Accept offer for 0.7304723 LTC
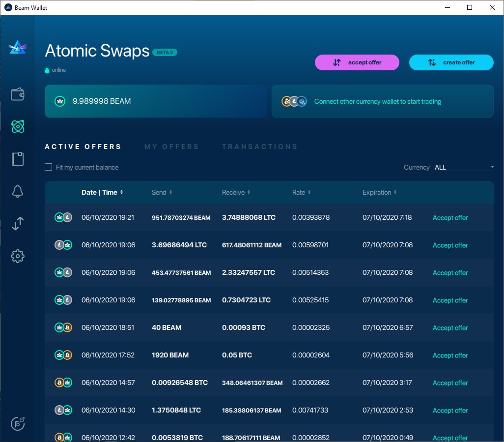Screen dimensions: 504x442 pos(450,300)
